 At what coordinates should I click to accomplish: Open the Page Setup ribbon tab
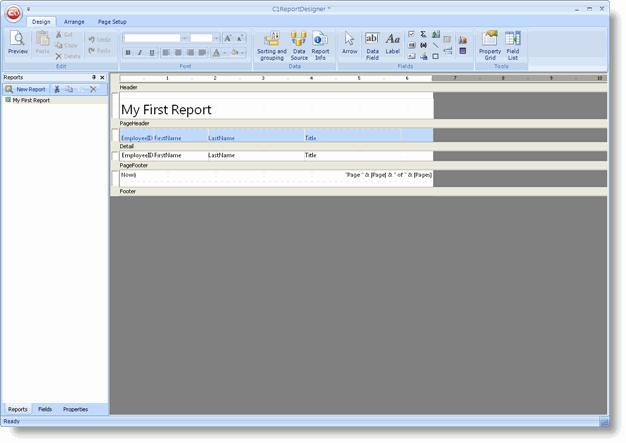pos(112,21)
